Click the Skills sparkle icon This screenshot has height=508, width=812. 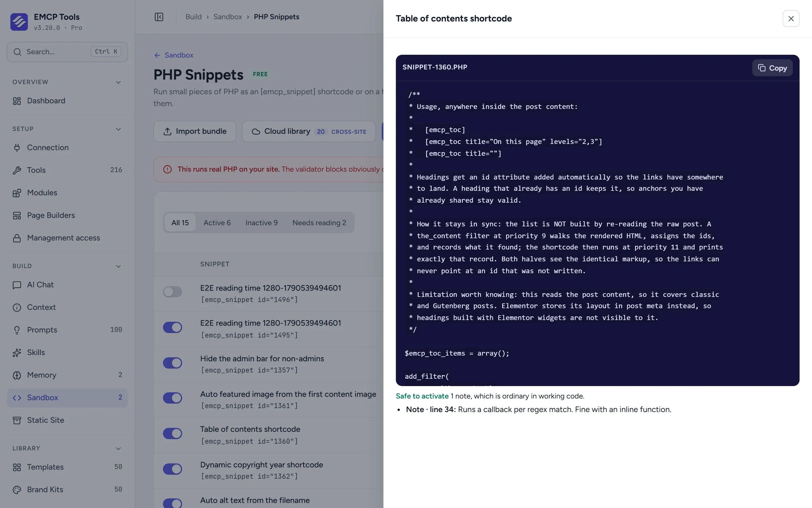pyautogui.click(x=17, y=352)
